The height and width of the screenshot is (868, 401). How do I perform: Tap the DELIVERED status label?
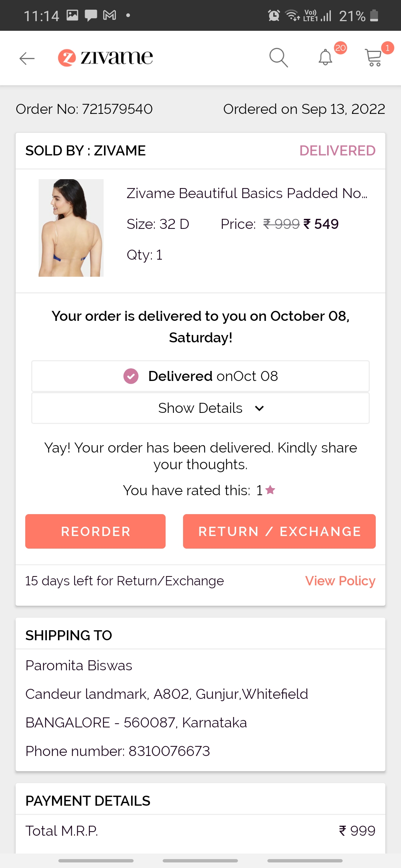tap(337, 151)
